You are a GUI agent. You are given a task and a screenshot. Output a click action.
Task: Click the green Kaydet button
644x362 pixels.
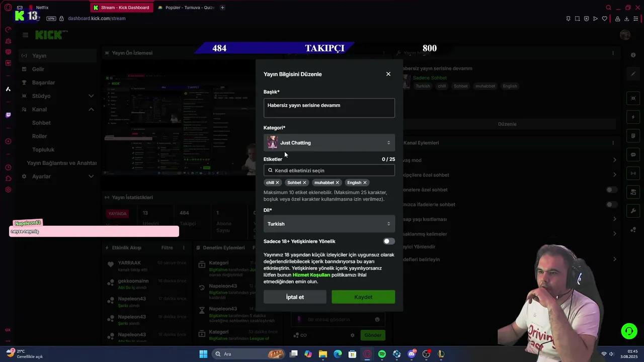[x=363, y=297]
